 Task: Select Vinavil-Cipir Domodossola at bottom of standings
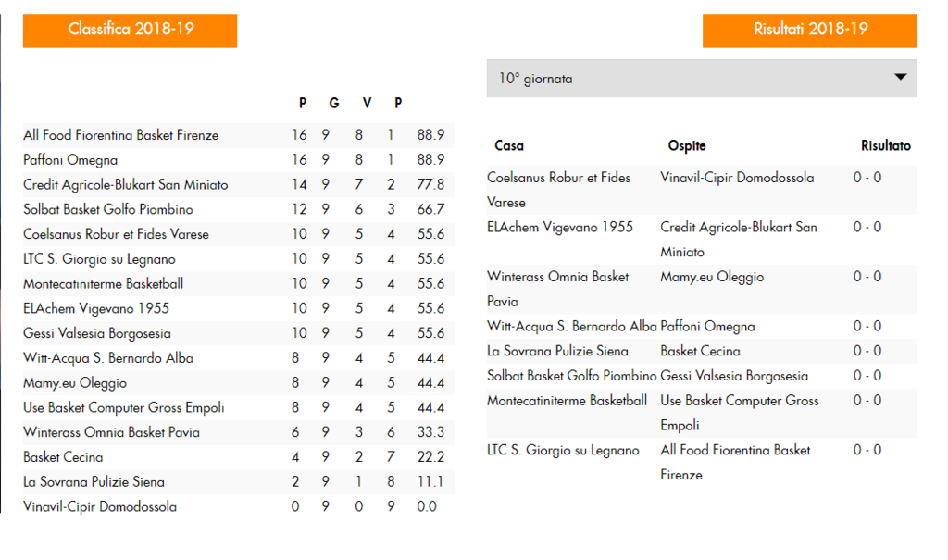point(100,507)
